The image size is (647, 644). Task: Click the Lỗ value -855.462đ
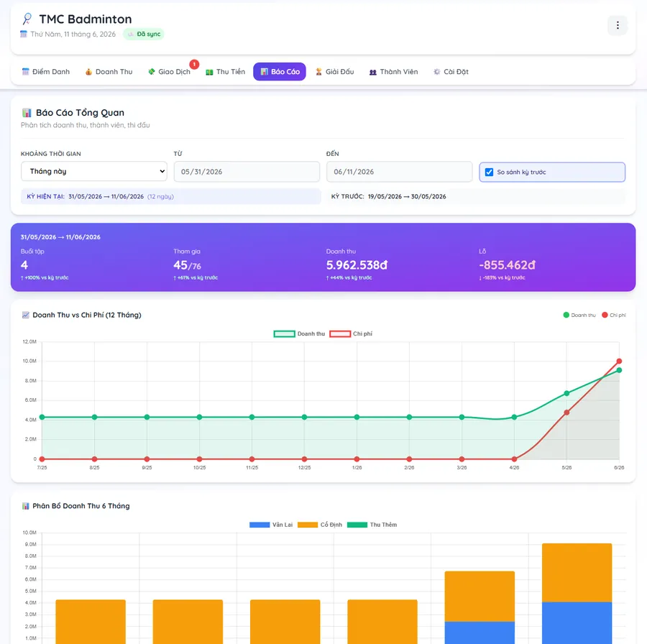coord(507,265)
